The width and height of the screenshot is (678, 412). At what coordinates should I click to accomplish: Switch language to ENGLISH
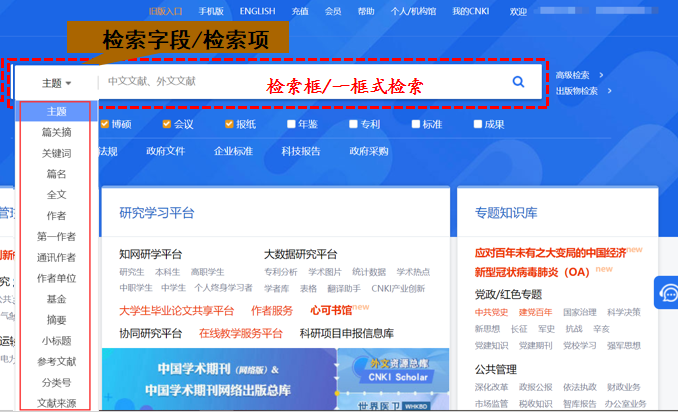pos(257,11)
